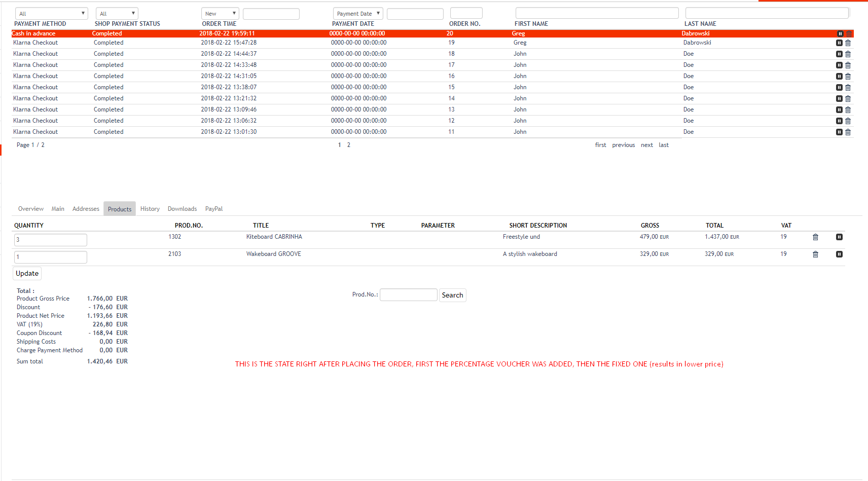Remove Kiteboard CABRINHA product with trash icon
Viewport: 868px width, 481px height.
(x=815, y=237)
